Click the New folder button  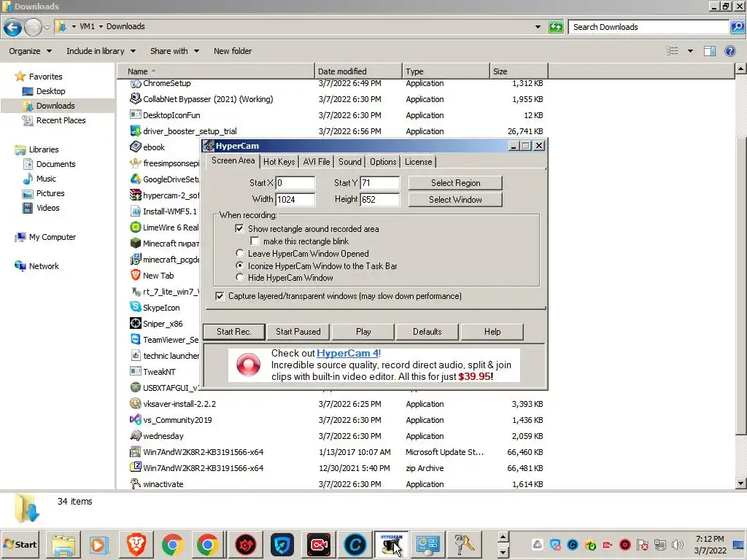tap(233, 51)
